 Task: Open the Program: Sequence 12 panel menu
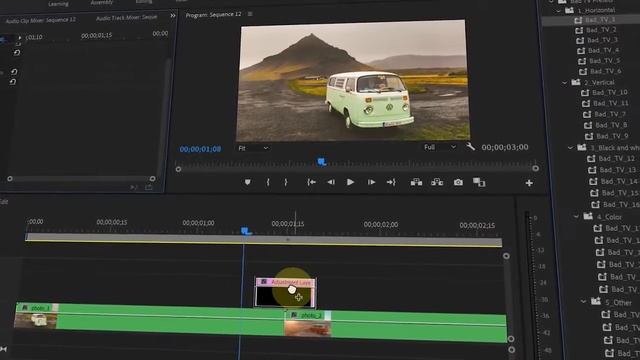[250, 14]
